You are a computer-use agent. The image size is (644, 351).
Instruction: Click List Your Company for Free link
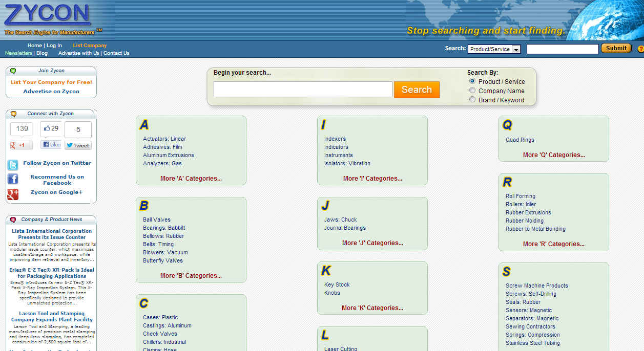(51, 82)
